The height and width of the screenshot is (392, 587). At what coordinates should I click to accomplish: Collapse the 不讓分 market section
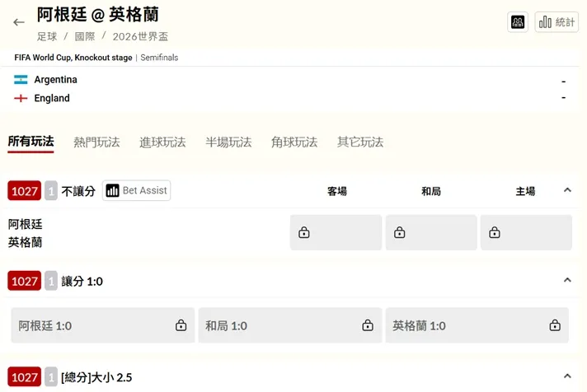click(x=567, y=190)
